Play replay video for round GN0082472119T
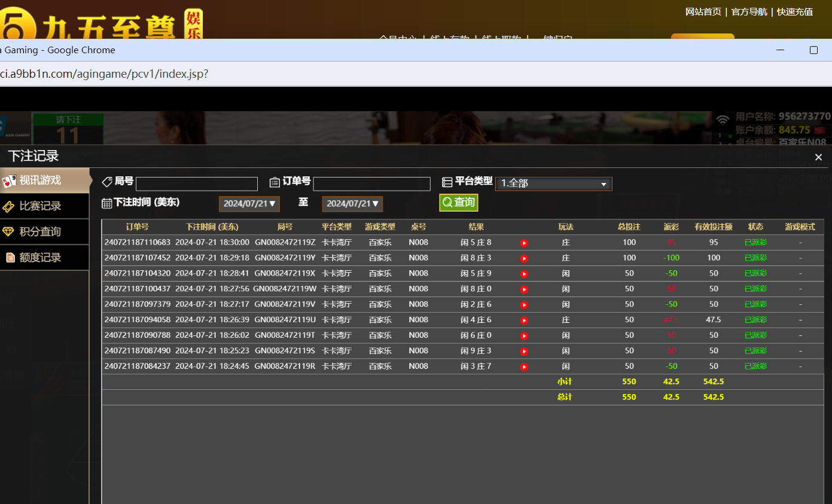The height and width of the screenshot is (504, 832). 524,336
